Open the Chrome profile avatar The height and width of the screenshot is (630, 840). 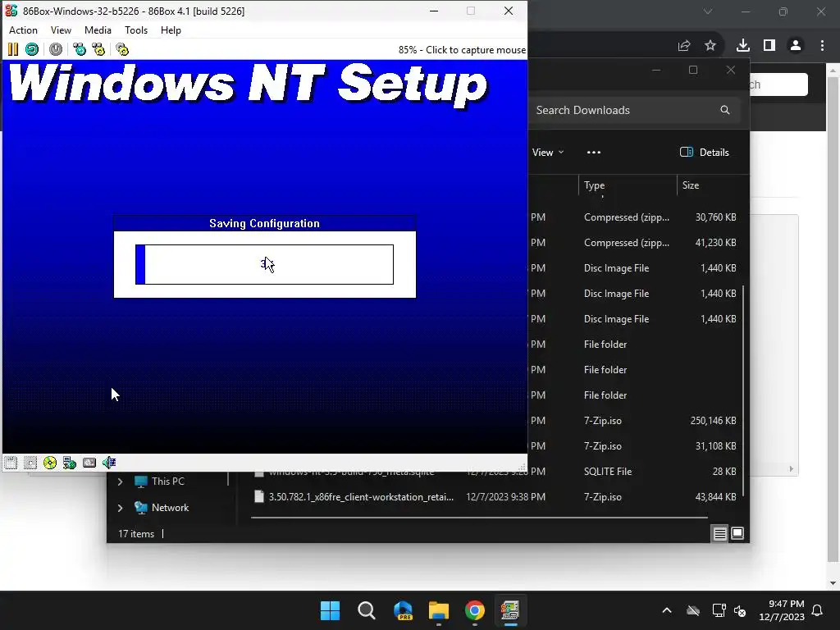[x=796, y=46]
